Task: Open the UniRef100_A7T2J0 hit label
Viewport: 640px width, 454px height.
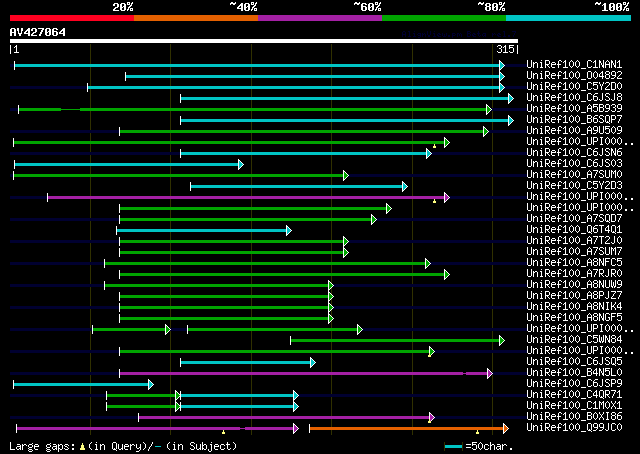Action: tap(574, 241)
